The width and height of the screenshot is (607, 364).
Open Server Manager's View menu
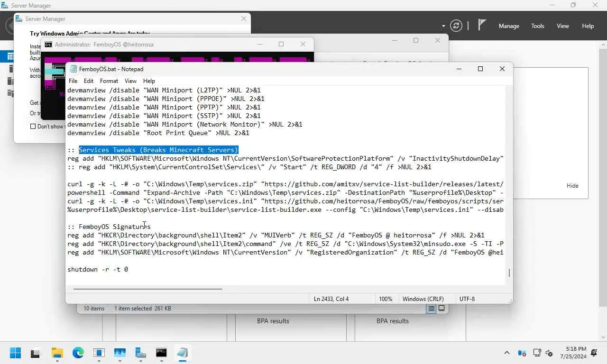pos(563,26)
